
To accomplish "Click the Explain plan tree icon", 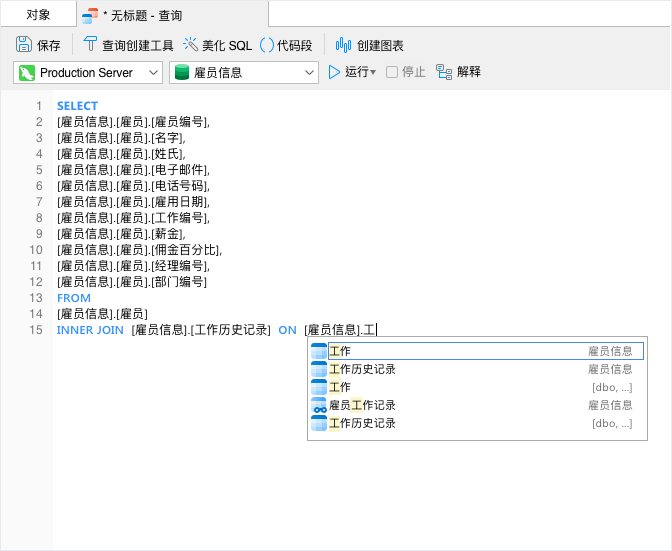I will 444,72.
